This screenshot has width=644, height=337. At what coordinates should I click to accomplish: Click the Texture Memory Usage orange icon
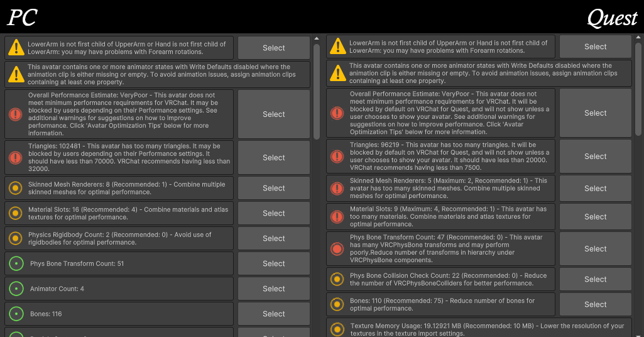tap(337, 329)
